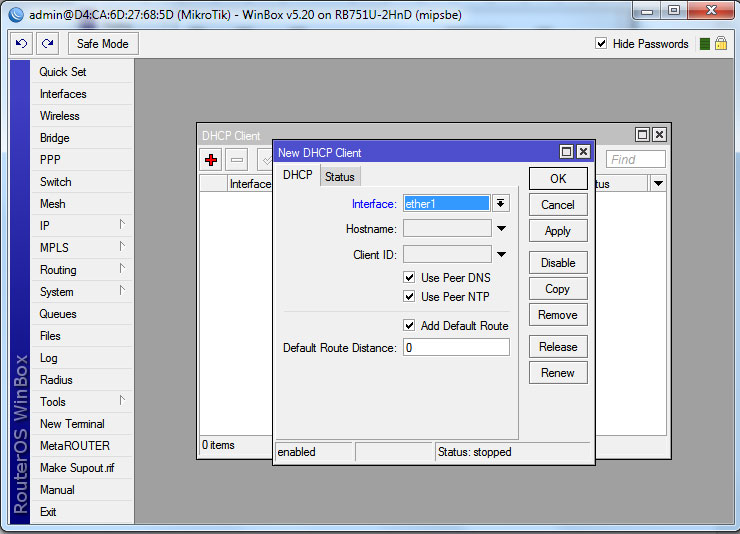Toggle the Hide Passwords checkbox

(x=601, y=44)
